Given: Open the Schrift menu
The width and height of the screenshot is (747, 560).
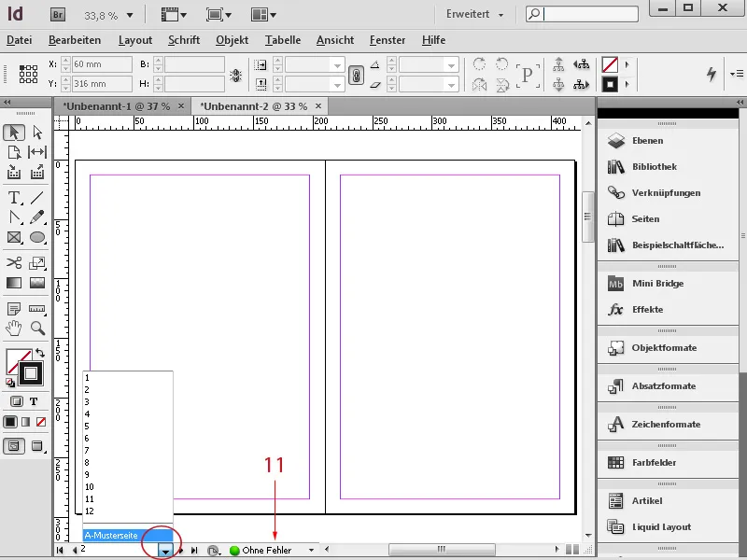Looking at the screenshot, I should coord(184,40).
